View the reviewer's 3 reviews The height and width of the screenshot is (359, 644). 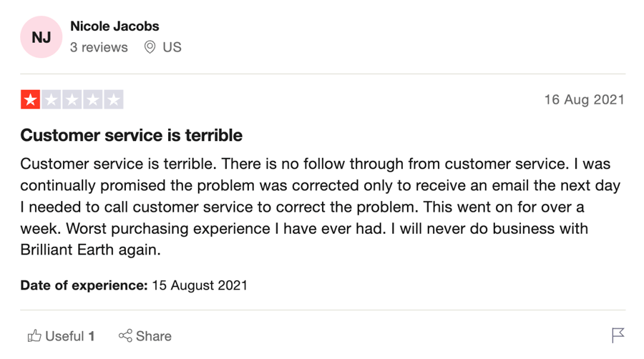click(99, 47)
